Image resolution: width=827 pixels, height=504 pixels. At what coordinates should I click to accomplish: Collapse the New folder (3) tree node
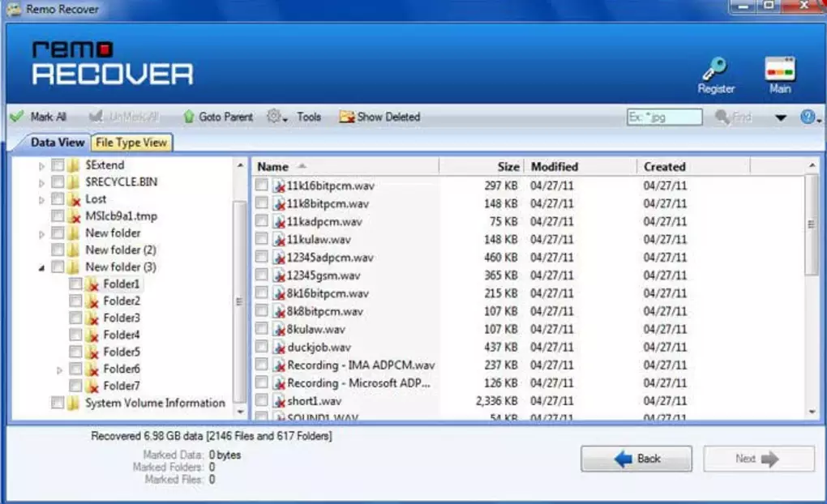click(41, 268)
